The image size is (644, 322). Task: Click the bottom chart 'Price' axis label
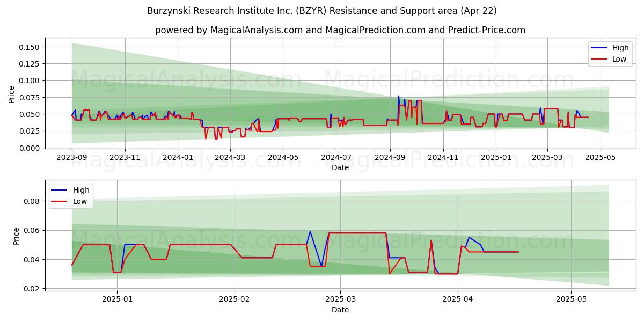16,236
